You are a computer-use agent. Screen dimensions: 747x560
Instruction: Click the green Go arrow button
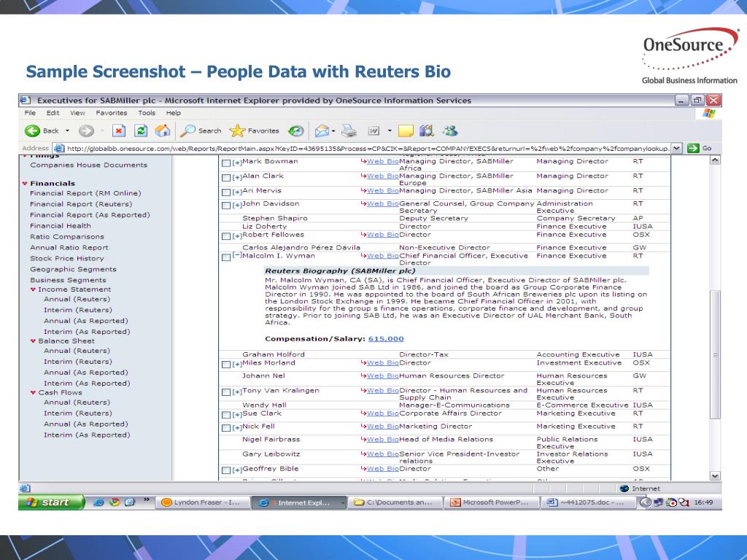[x=693, y=148]
